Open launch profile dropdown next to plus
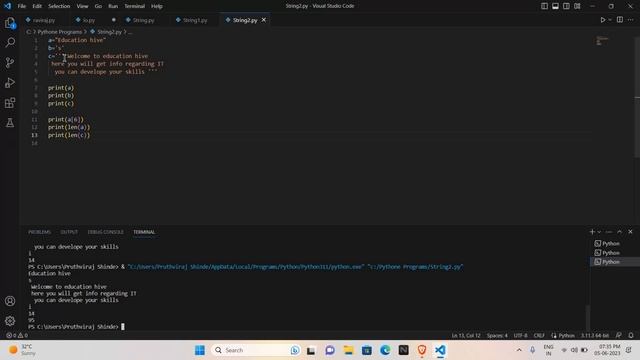The height and width of the screenshot is (360, 640). tap(599, 232)
